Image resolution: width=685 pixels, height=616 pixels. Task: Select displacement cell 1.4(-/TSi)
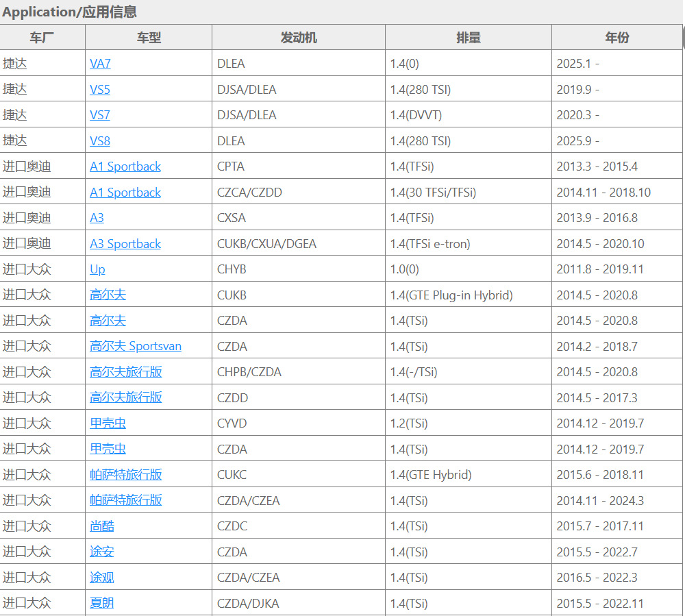point(469,372)
